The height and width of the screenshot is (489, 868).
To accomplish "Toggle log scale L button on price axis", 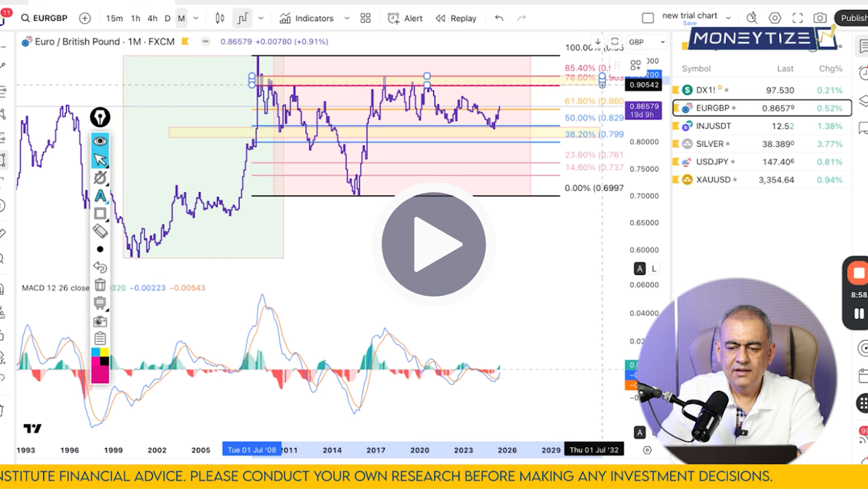I will click(654, 269).
